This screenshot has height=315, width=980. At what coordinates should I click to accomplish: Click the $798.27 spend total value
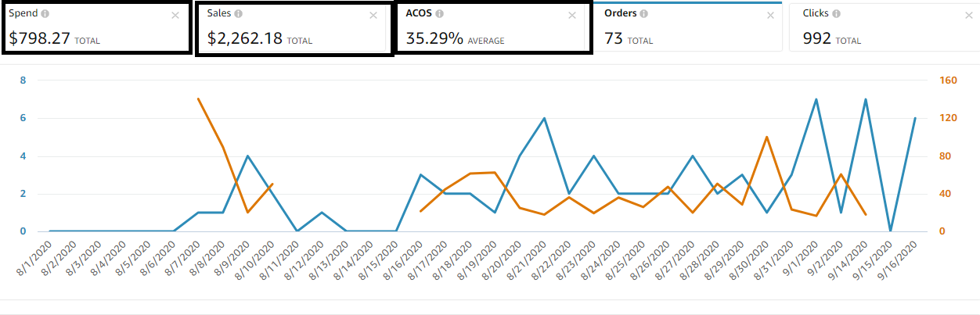click(39, 38)
